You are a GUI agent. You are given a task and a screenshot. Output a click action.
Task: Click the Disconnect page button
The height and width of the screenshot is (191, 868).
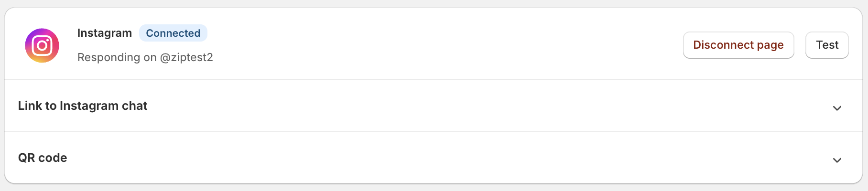point(738,45)
